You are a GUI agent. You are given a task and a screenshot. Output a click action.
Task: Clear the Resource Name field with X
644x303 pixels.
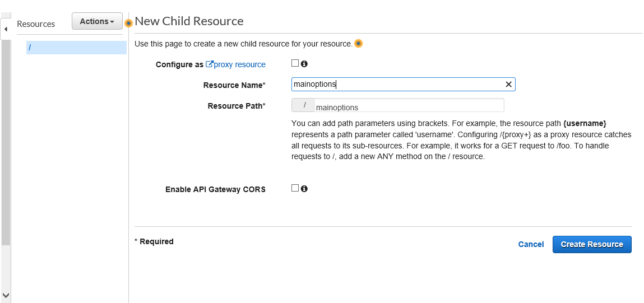point(508,85)
